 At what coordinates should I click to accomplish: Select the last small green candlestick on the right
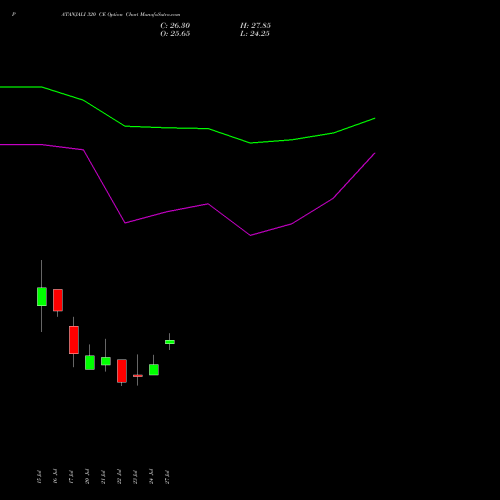tap(170, 342)
